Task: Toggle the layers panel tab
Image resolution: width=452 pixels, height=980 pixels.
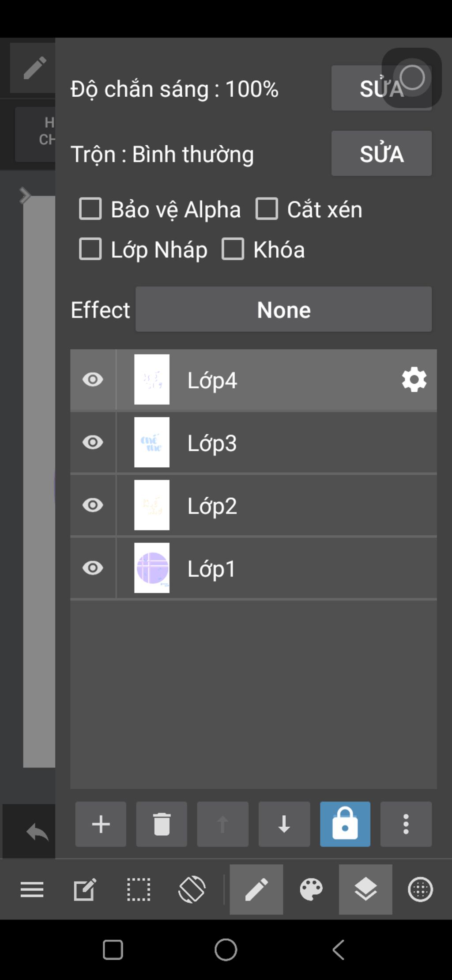Action: [365, 889]
